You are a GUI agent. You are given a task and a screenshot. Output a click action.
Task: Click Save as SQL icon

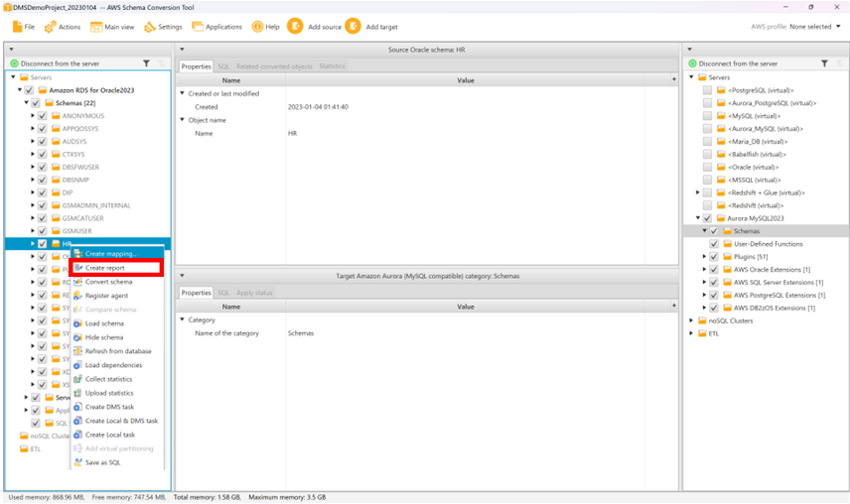pos(77,462)
